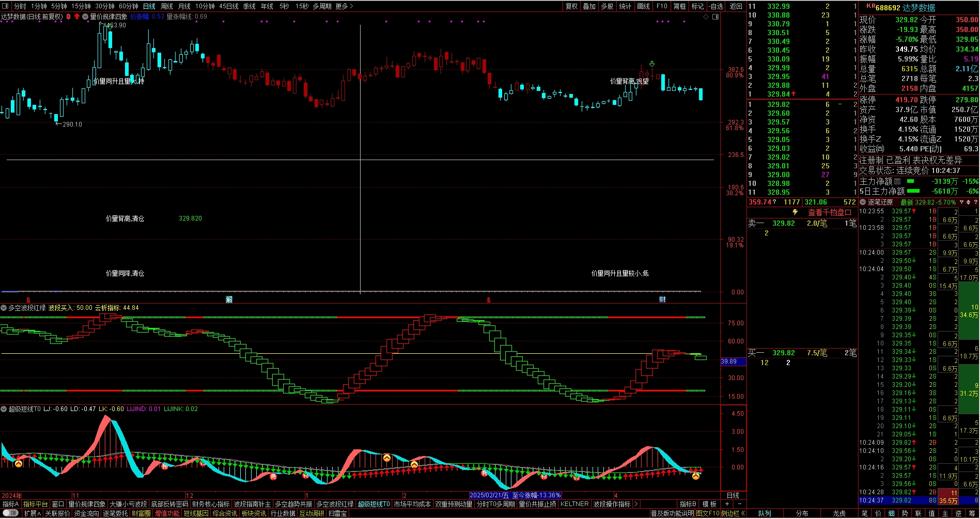Toggle the 叠加 overlay option
980x519 pixels.
click(x=589, y=6)
